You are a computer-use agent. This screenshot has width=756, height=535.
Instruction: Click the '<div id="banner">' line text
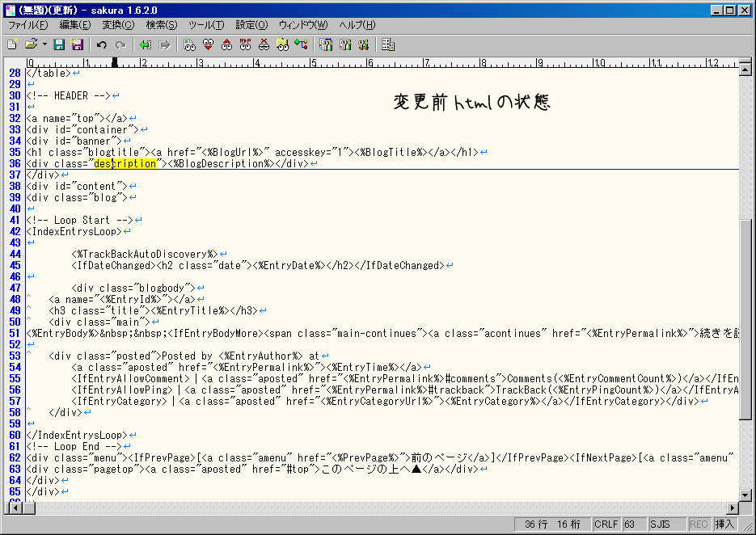pos(74,141)
